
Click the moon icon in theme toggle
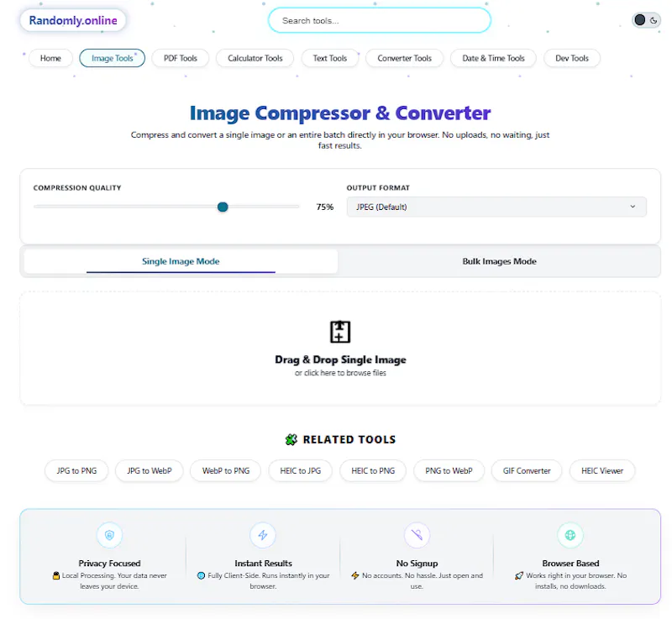(x=654, y=20)
